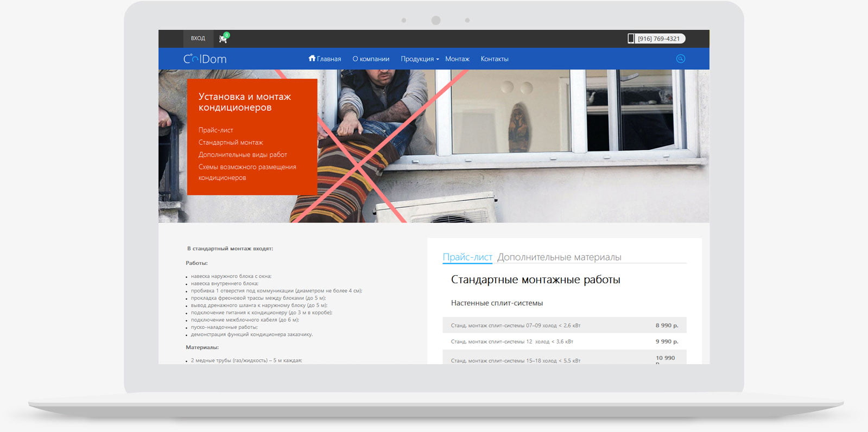This screenshot has width=868, height=432.
Task: Click the phone icon beside the number
Action: 631,39
